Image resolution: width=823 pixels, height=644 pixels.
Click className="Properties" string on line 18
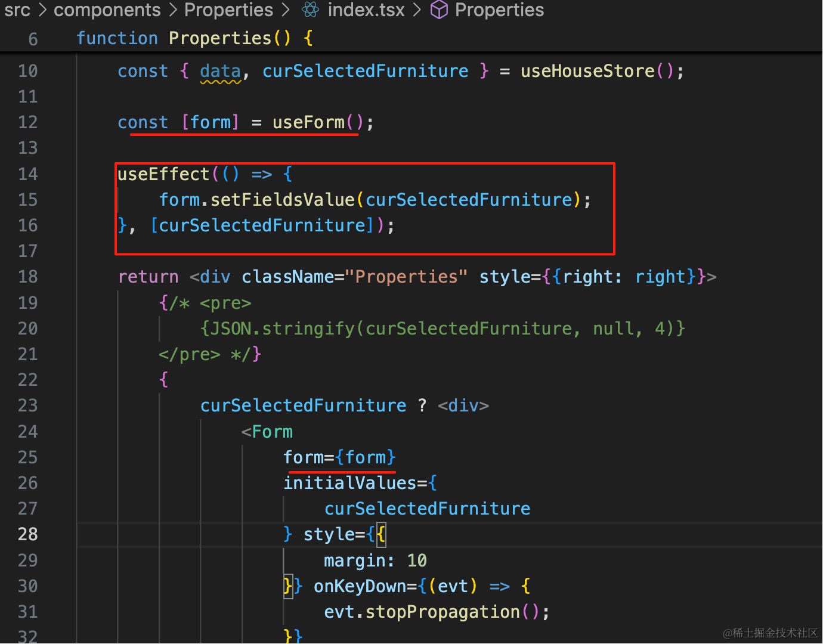pos(354,277)
